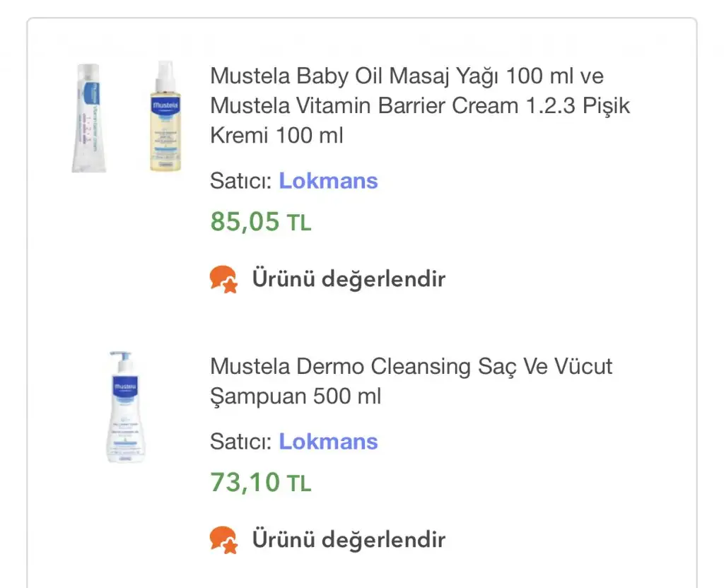Click the 85,05 price amount
Screen dimensions: 724x588
pos(245,222)
